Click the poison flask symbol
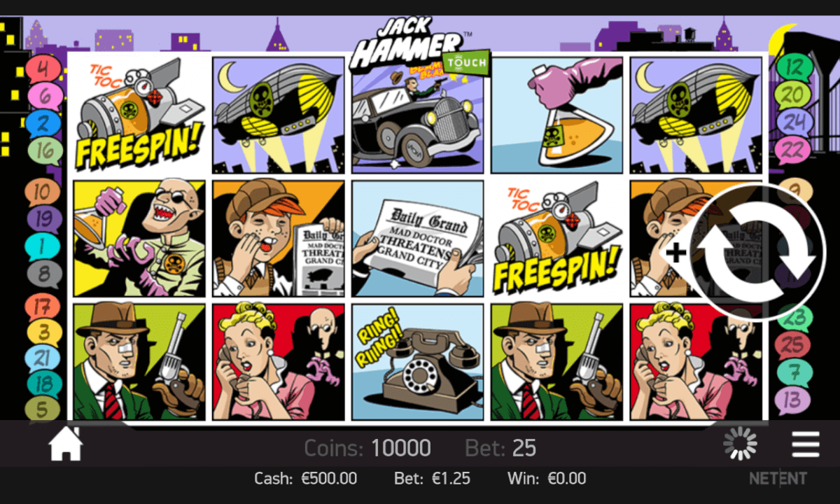This screenshot has width=840, height=504. point(556,115)
